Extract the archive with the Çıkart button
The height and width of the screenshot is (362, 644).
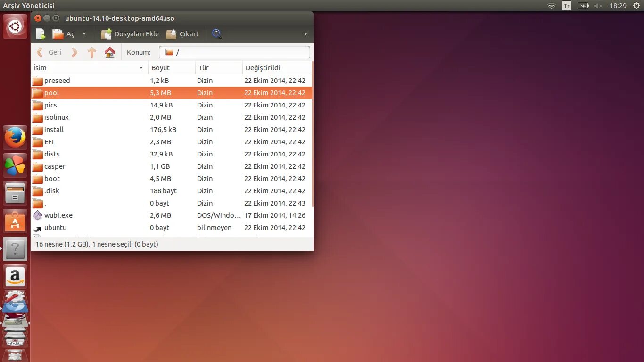pyautogui.click(x=183, y=33)
